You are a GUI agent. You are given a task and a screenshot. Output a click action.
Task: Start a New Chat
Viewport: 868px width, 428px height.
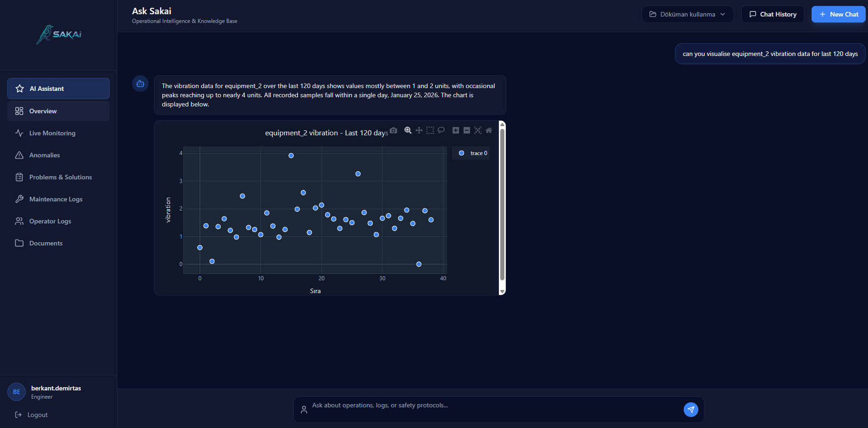coord(838,14)
